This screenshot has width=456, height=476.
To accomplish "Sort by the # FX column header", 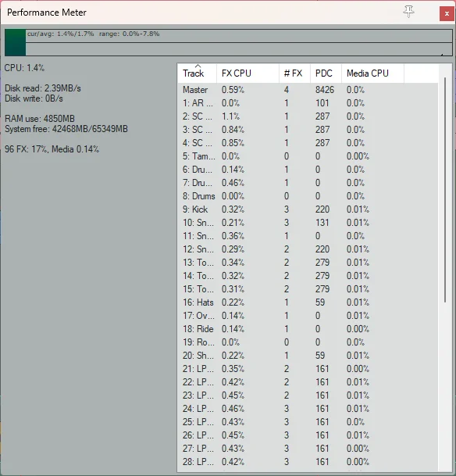I will (294, 73).
